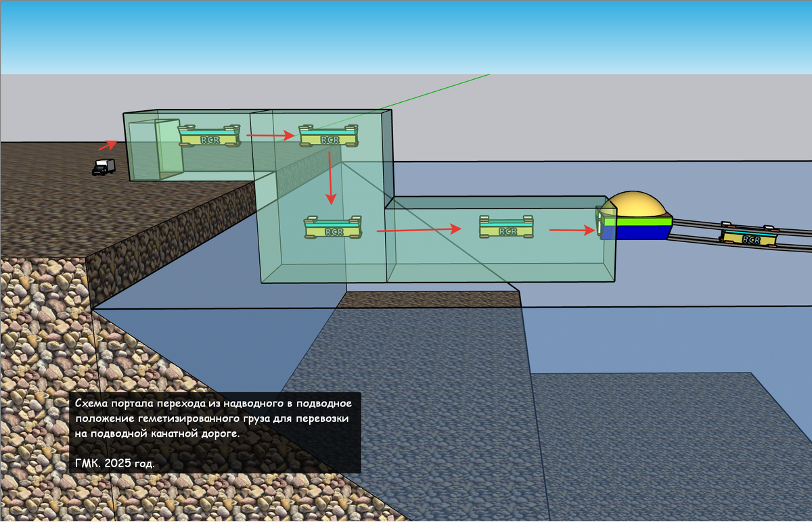Click the RCR container in the horizontal underwater tunnel
The width and height of the screenshot is (812, 522).
[505, 227]
